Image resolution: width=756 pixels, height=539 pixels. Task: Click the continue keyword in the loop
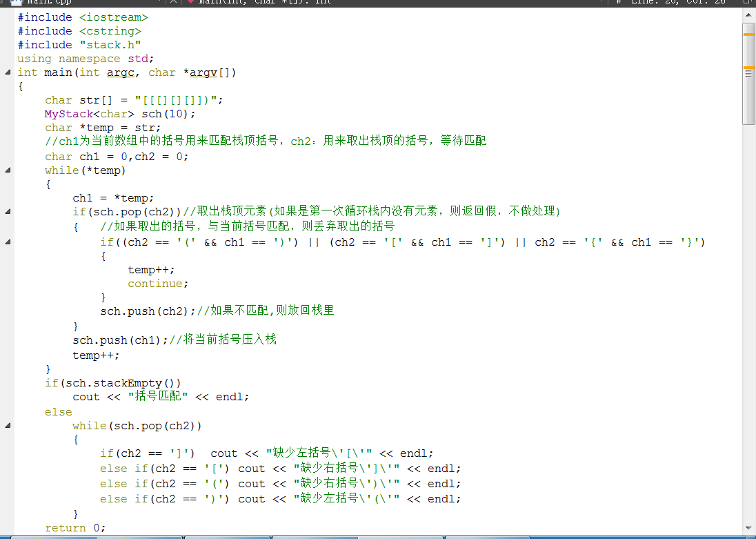point(155,284)
